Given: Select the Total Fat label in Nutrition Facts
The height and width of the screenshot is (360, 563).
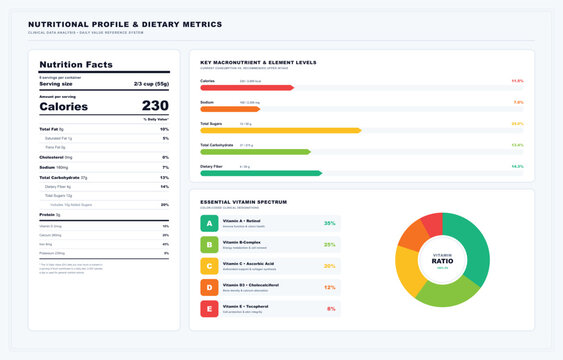Looking at the screenshot, I should 51,129.
